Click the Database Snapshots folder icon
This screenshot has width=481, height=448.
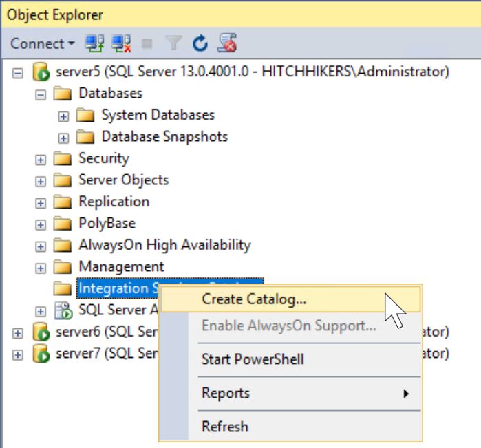[x=85, y=136]
